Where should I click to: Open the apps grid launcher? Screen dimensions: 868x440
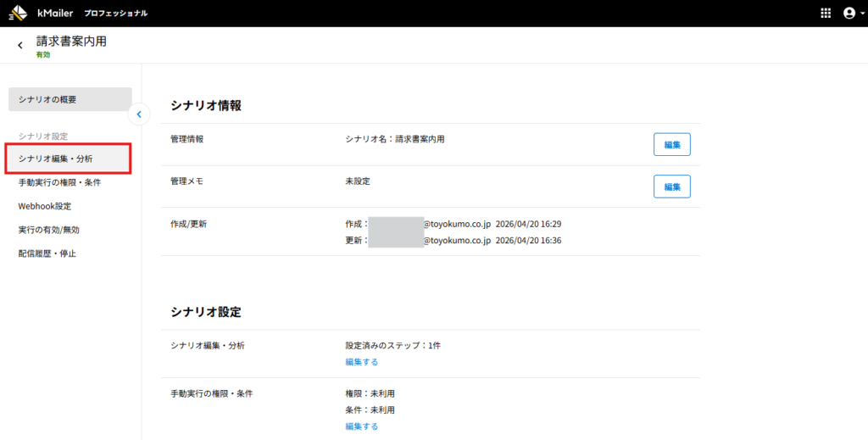[x=826, y=14]
